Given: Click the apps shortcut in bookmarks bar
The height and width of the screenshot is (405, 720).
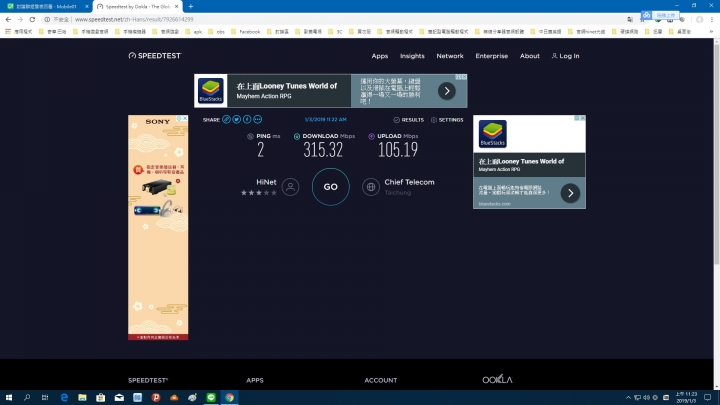Looking at the screenshot, I should pos(19,32).
